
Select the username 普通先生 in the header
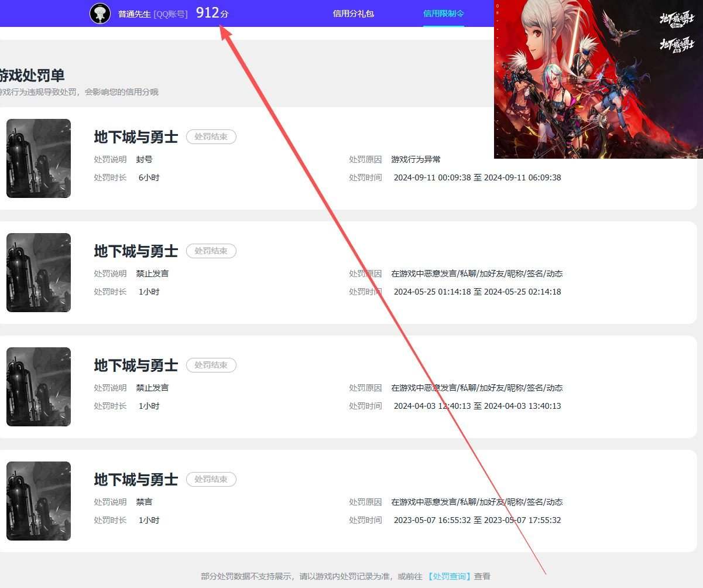click(135, 14)
